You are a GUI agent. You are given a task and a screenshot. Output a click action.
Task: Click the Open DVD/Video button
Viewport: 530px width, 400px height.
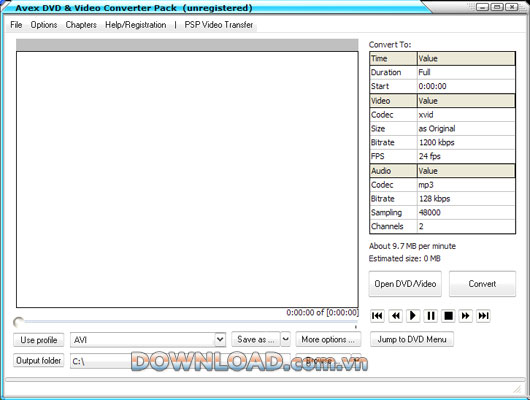coord(405,284)
